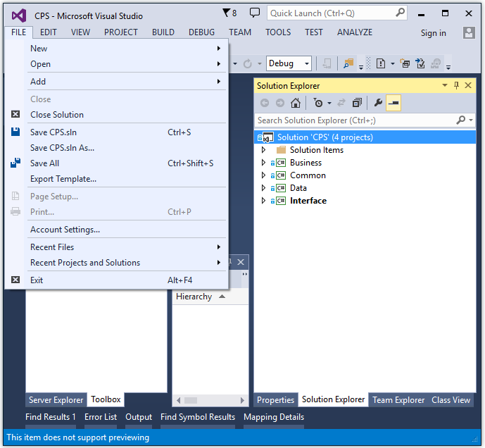Open the TEAM menu
This screenshot has width=485, height=448.
240,32
